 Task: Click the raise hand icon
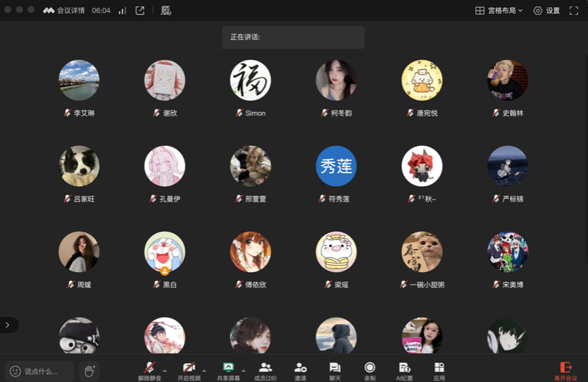[x=89, y=371]
